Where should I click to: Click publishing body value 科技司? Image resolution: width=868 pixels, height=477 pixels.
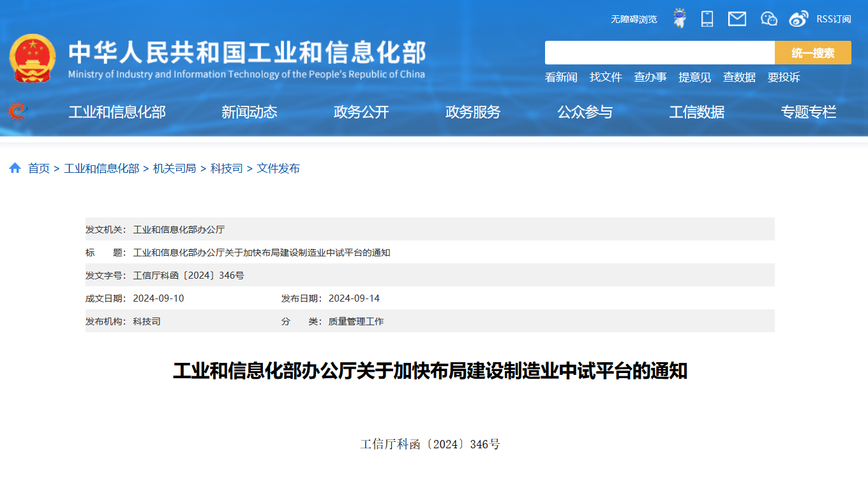[147, 321]
